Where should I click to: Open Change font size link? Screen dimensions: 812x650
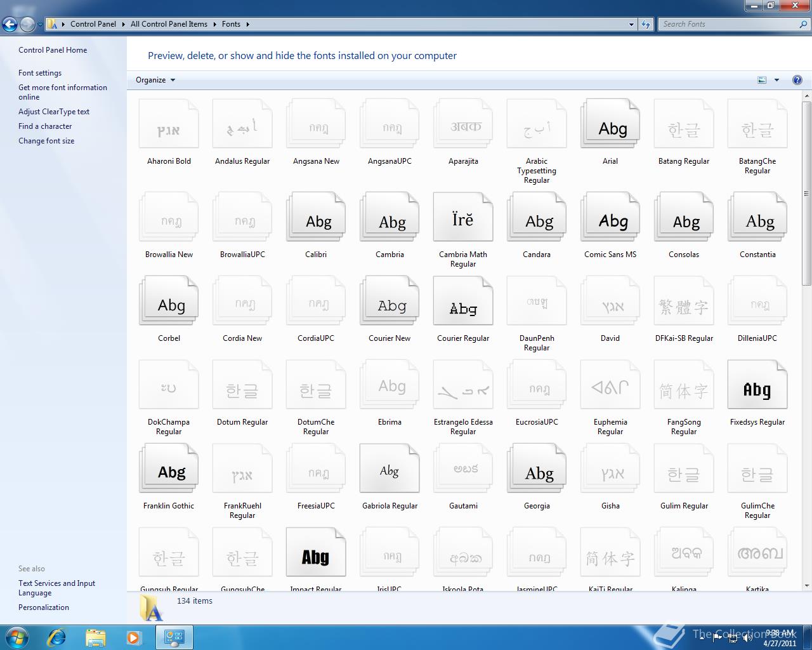(46, 141)
